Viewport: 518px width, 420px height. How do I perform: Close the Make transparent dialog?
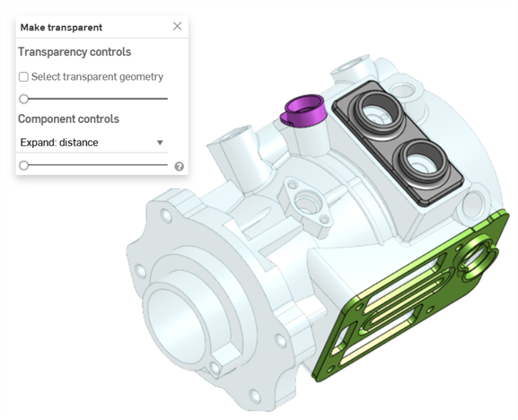pyautogui.click(x=177, y=26)
